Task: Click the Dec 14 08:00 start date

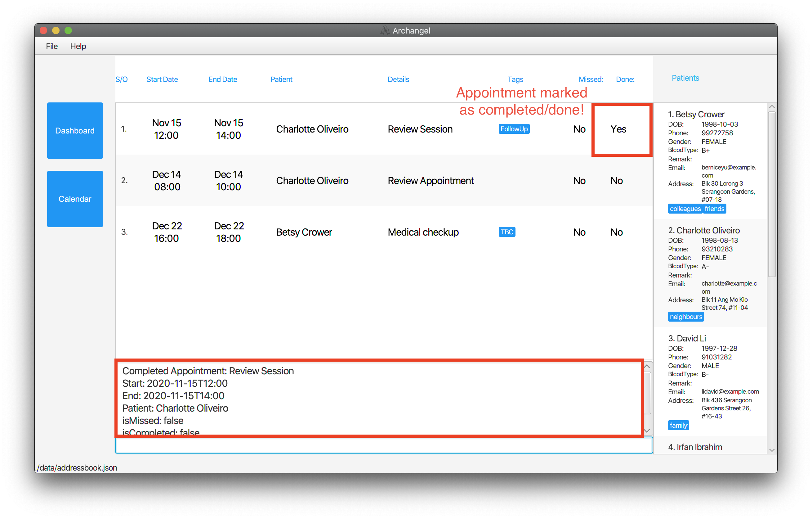Action: [167, 181]
